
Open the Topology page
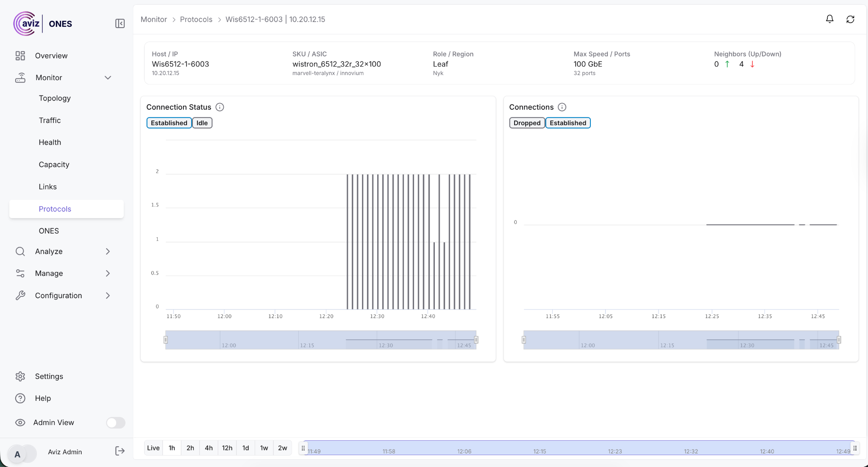pyautogui.click(x=55, y=98)
